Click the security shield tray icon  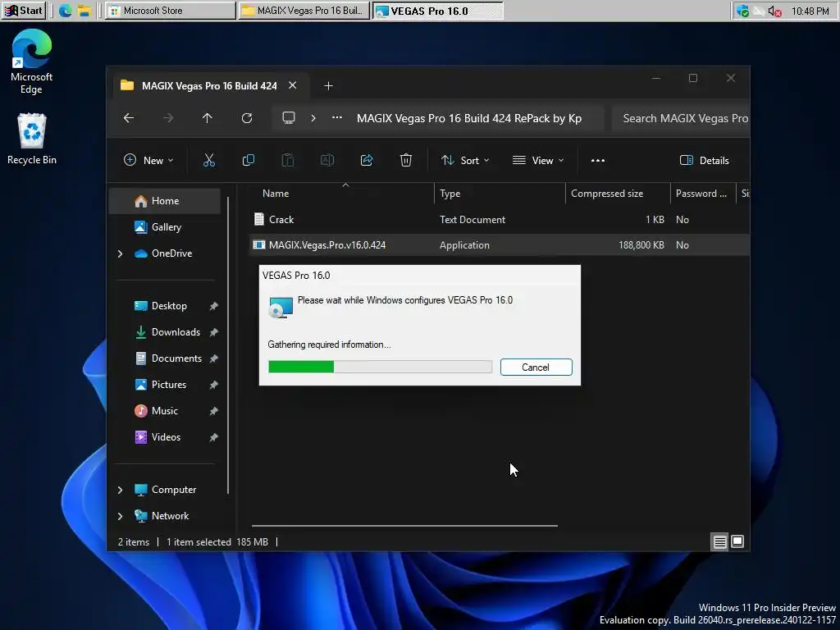click(x=742, y=11)
